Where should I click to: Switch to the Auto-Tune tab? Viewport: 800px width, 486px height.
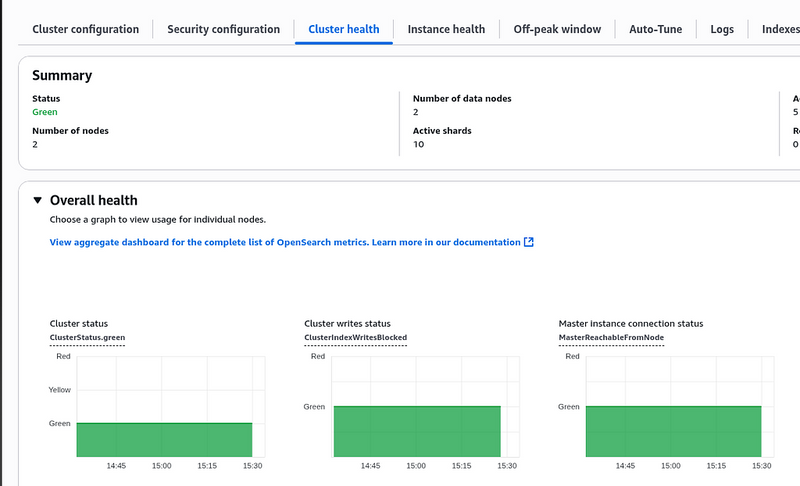(655, 29)
